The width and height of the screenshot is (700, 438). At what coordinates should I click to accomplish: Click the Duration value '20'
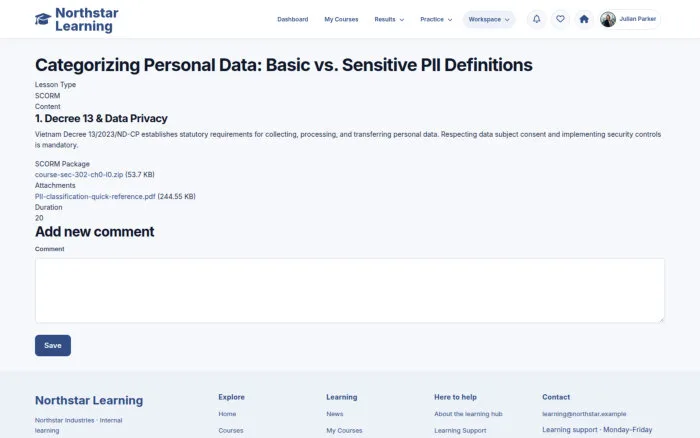(39, 218)
